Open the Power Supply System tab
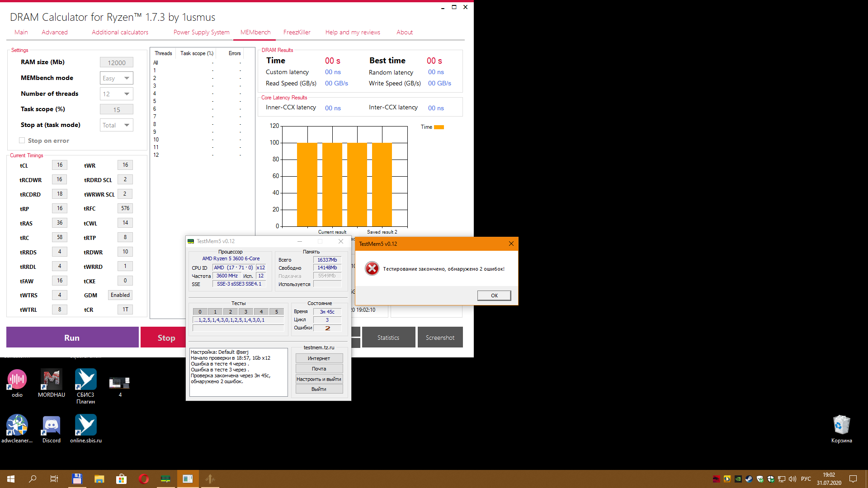Screen dimensions: 868x488 pyautogui.click(x=201, y=32)
